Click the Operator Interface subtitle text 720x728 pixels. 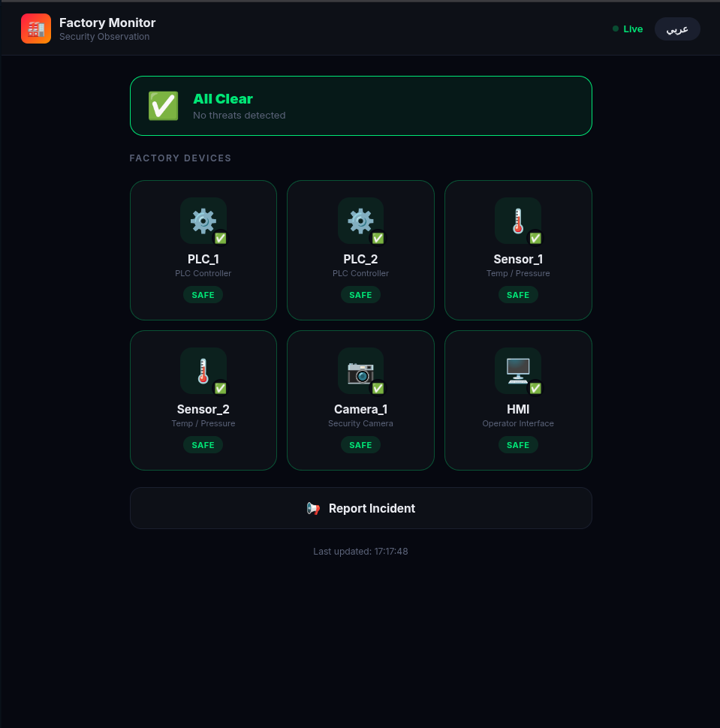click(x=518, y=423)
